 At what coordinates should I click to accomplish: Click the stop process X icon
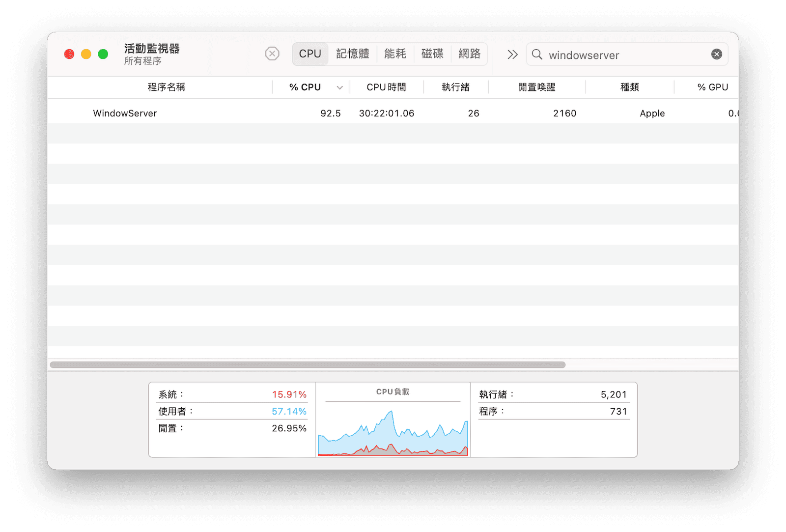click(x=272, y=54)
